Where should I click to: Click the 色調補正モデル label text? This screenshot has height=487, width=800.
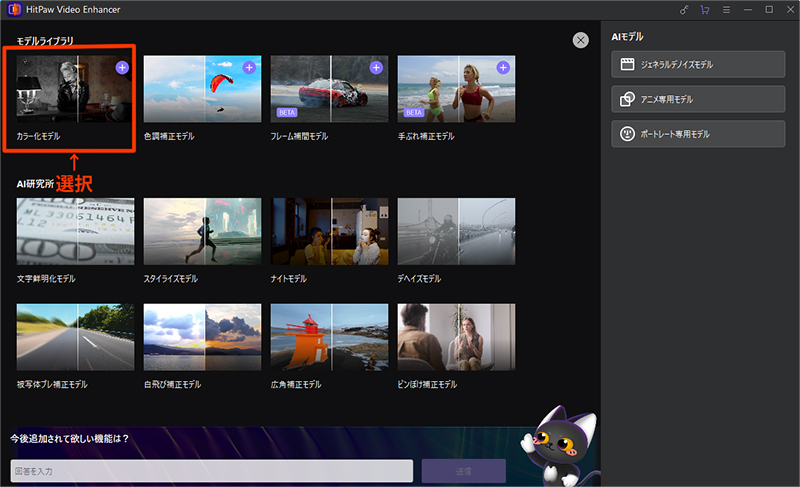point(169,136)
